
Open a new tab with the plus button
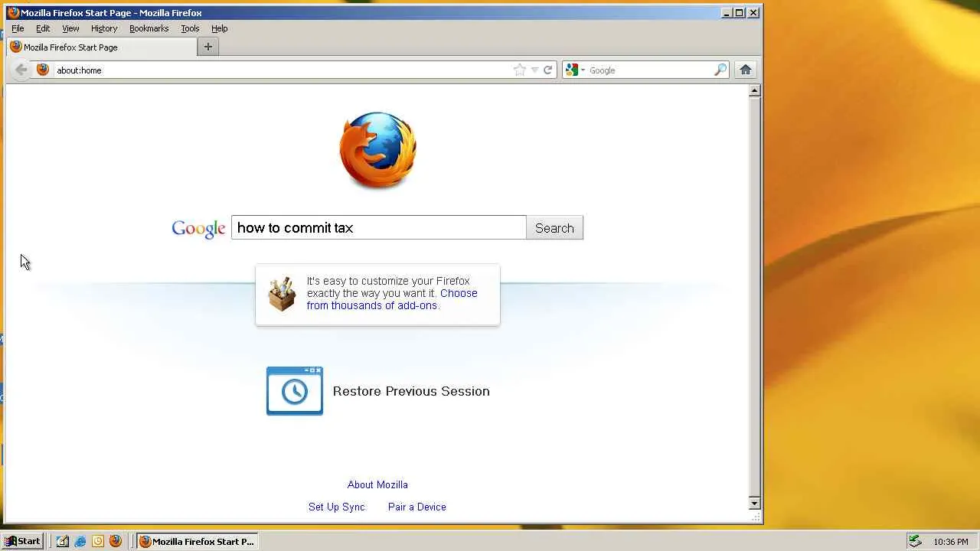(207, 47)
